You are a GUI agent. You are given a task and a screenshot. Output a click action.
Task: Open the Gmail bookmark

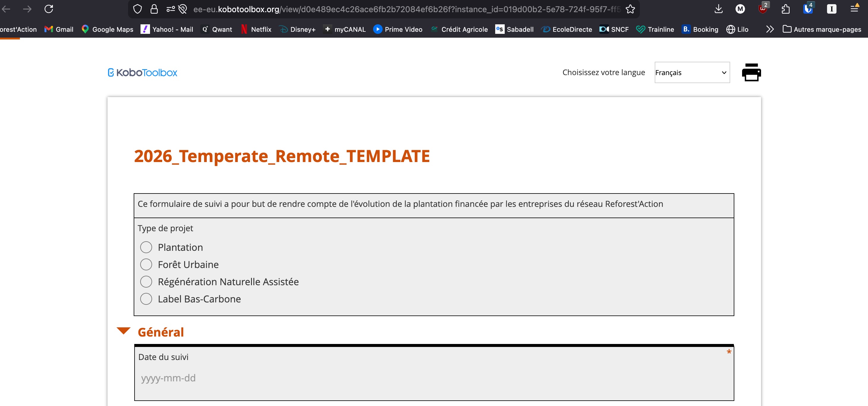pos(59,29)
